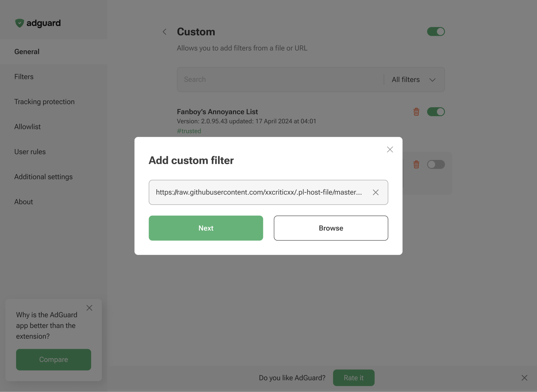Click the Fanboy's Annoyance List title
The image size is (537, 392).
click(x=217, y=112)
